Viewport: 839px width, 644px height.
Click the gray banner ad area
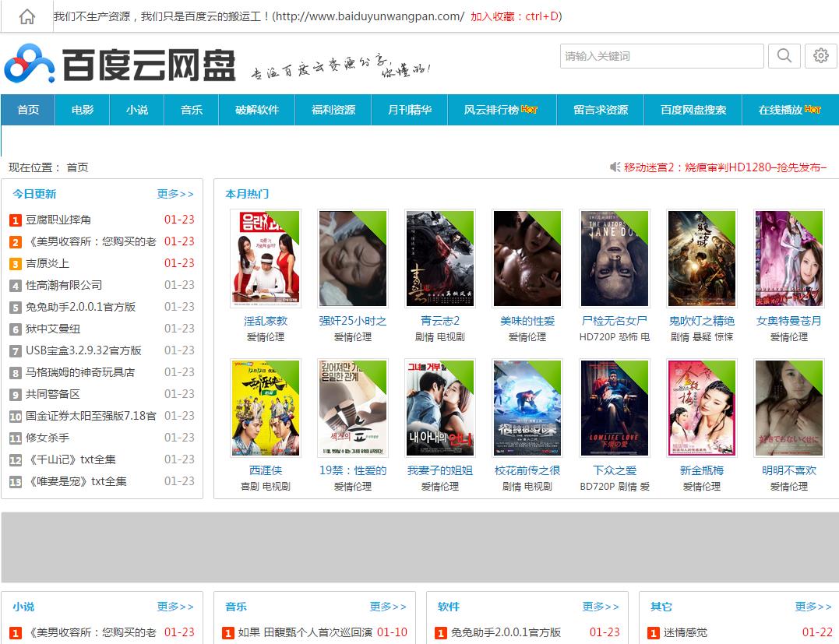420,547
